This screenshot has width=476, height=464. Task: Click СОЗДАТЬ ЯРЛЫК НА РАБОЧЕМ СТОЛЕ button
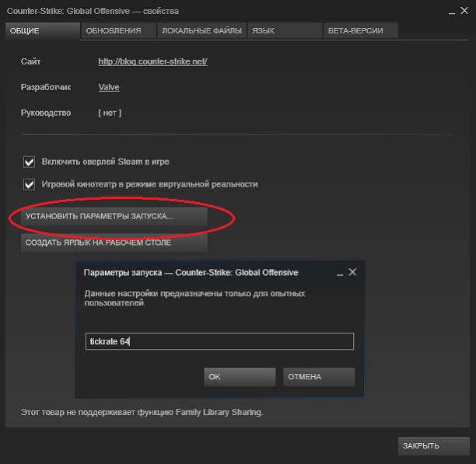pos(114,242)
